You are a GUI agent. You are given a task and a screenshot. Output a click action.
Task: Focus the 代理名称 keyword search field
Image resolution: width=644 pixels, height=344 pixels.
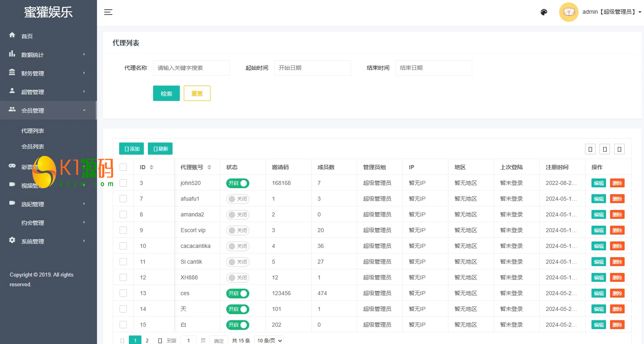pos(192,68)
